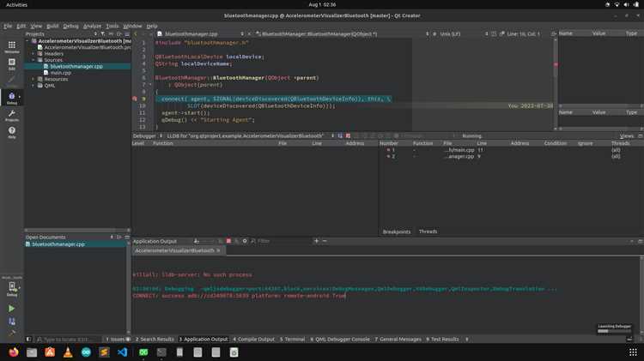The height and width of the screenshot is (361, 644).
Task: Open 3 Application Output pane
Action: pyautogui.click(x=204, y=340)
